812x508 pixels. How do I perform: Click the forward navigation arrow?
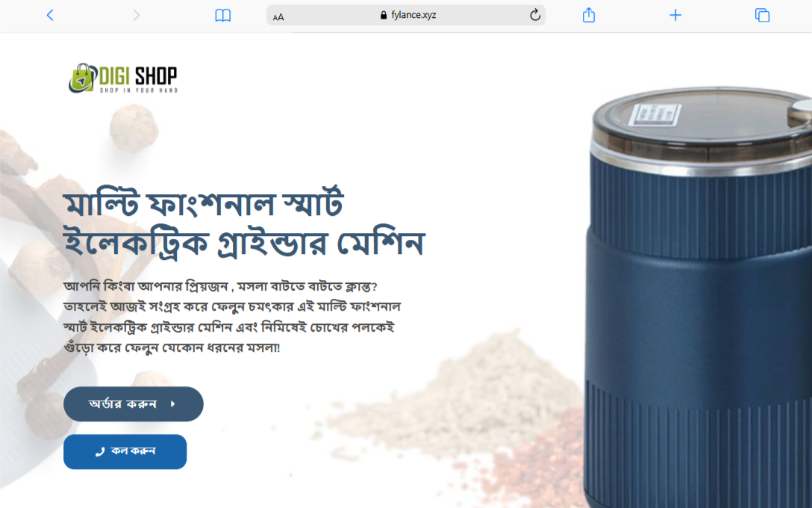136,15
